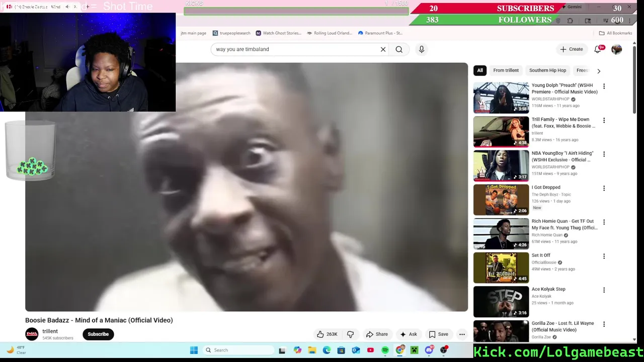Image resolution: width=644 pixels, height=362 pixels.
Task: Open options menu for I Got Dropped video
Action: [604, 188]
